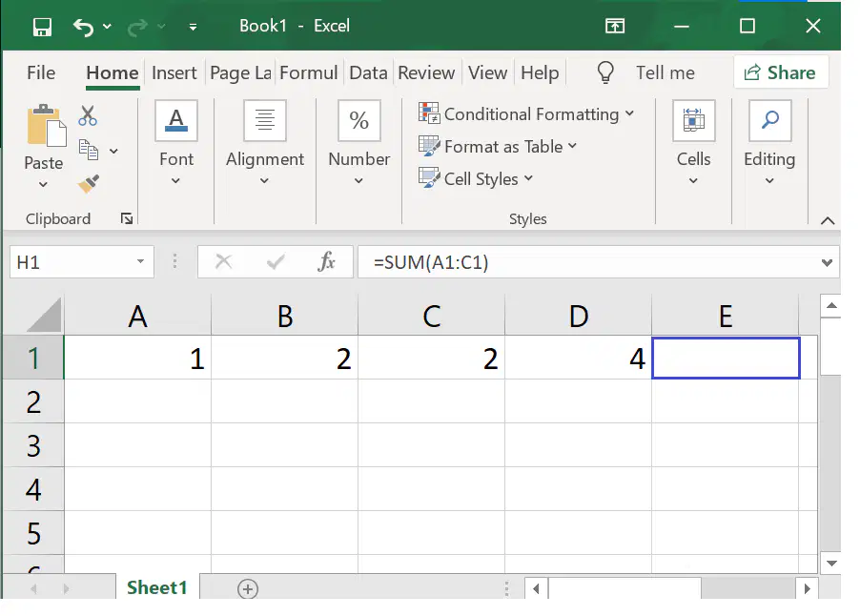Select column B header
This screenshot has width=860, height=616.
pyautogui.click(x=285, y=316)
